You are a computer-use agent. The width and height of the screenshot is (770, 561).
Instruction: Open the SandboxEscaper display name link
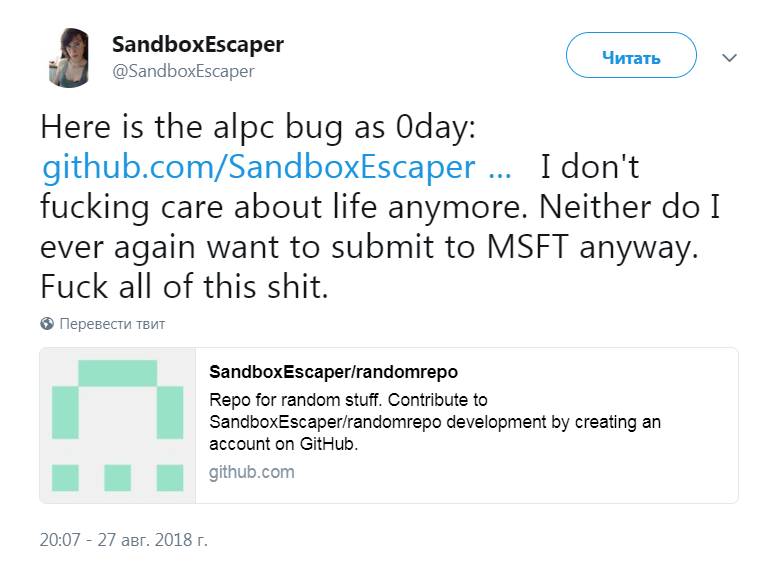[x=197, y=44]
